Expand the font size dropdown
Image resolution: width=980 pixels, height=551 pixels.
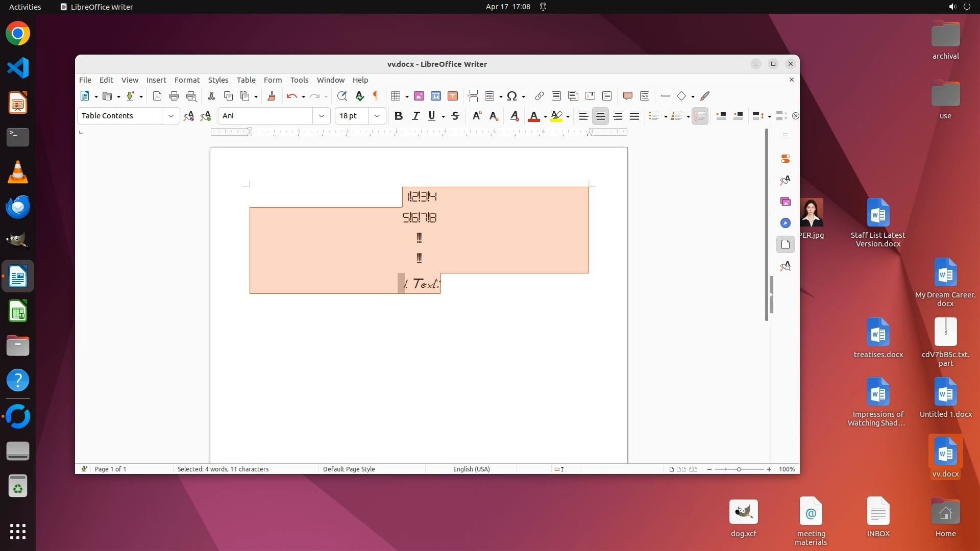(377, 116)
